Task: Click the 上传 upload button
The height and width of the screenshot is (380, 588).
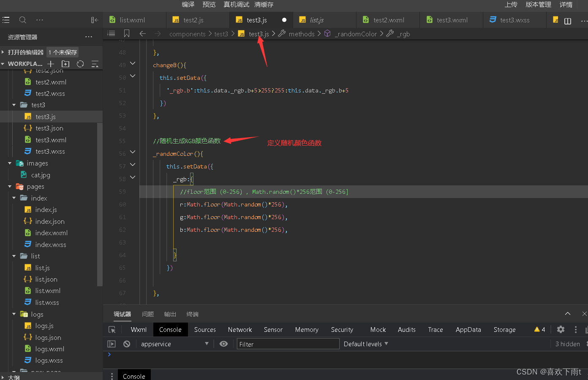Action: 511,5
